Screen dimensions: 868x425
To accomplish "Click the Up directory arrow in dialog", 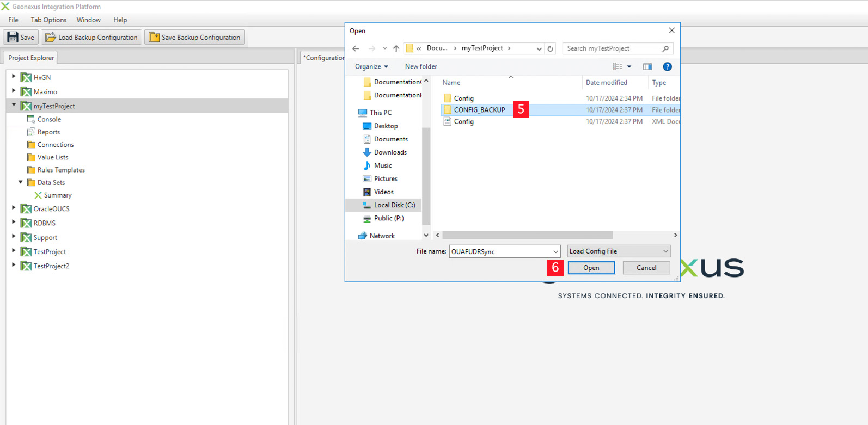I will coord(396,48).
